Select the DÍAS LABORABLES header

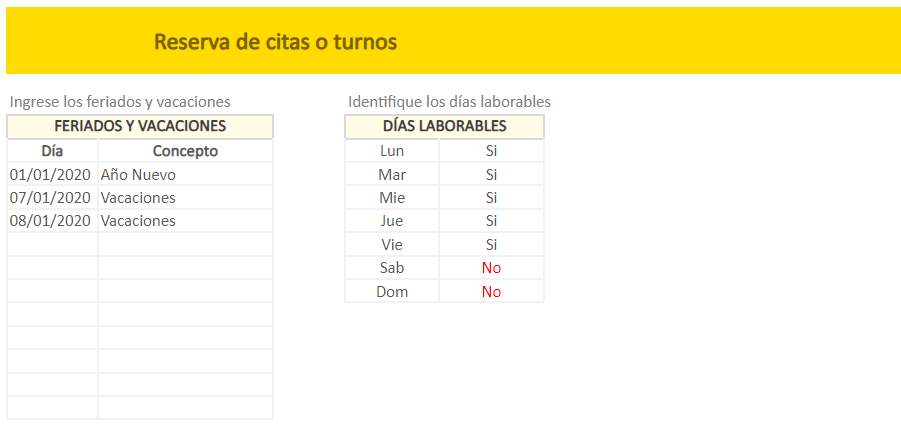click(x=444, y=126)
